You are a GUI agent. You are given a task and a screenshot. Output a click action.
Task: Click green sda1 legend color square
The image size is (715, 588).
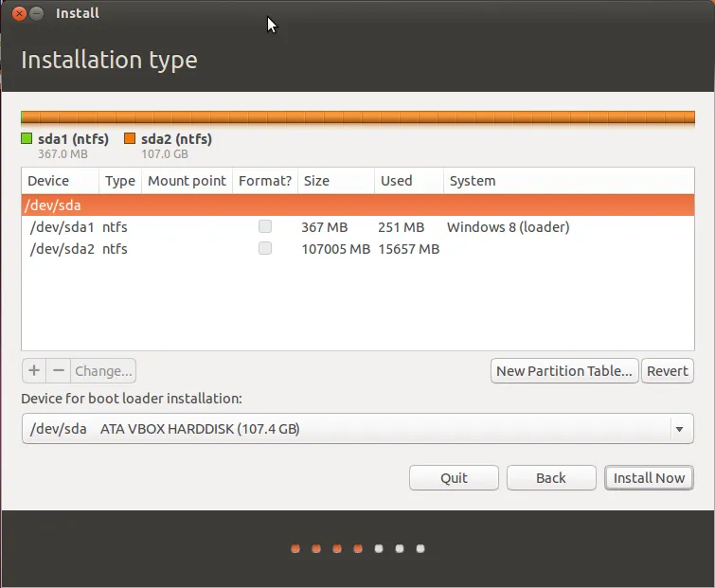point(27,138)
